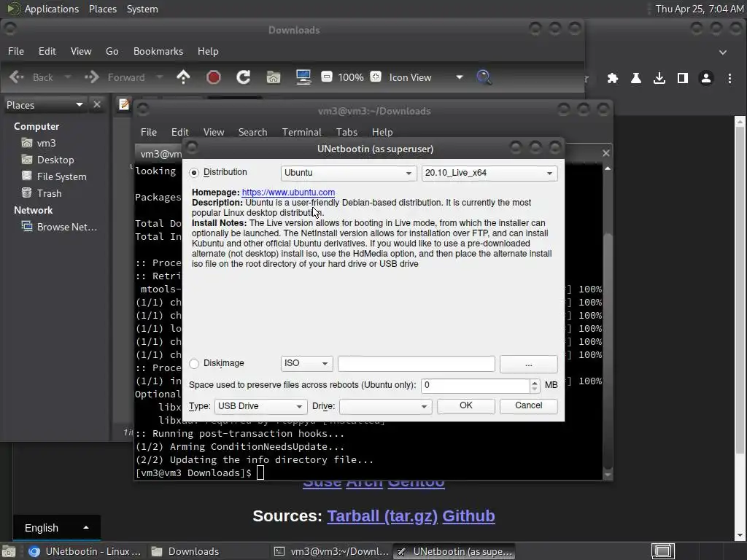Open the System menu in top panel

click(x=142, y=9)
